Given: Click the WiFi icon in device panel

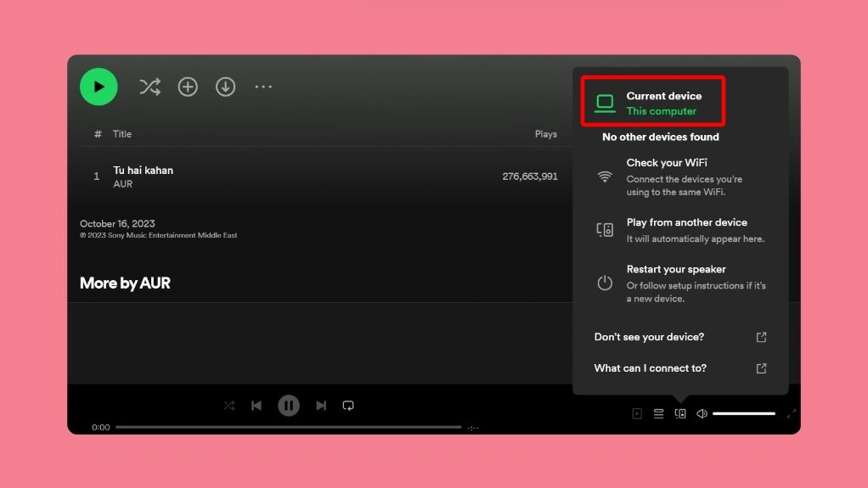Looking at the screenshot, I should [x=605, y=177].
